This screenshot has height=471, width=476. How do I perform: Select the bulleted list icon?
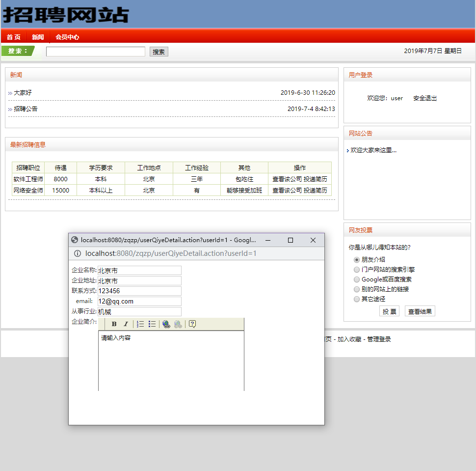coord(152,324)
